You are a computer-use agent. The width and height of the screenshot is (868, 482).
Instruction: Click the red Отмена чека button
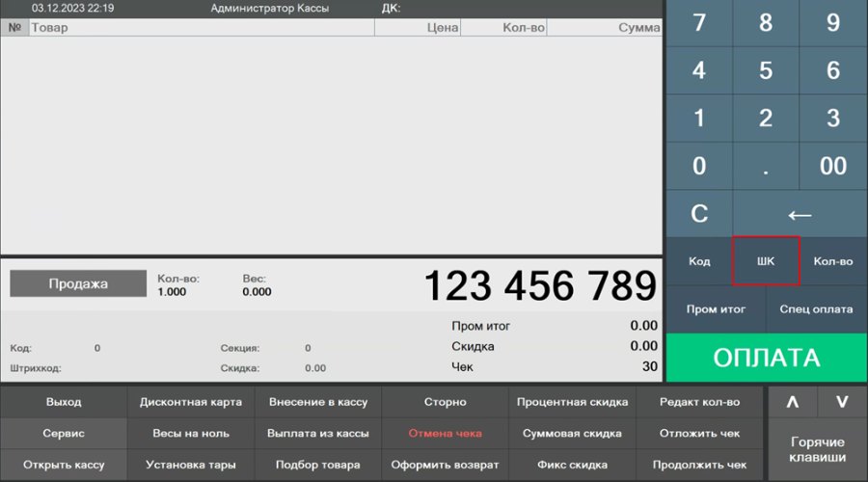point(445,433)
